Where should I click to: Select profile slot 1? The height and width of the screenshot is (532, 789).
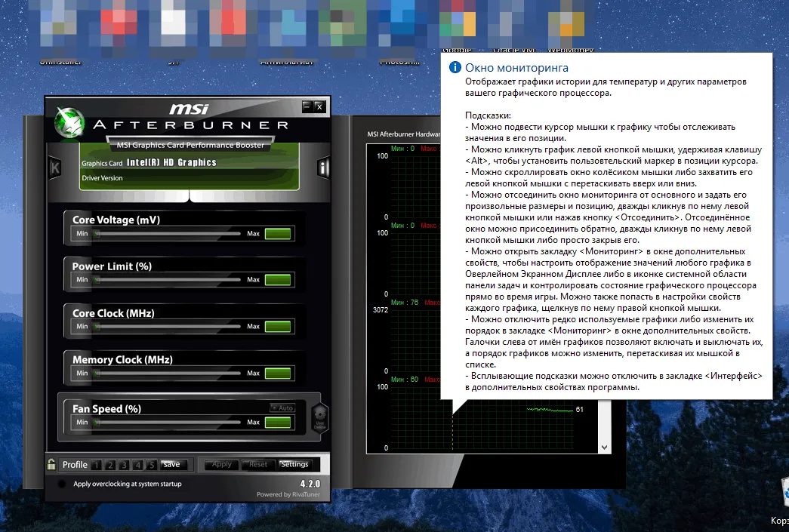click(98, 465)
